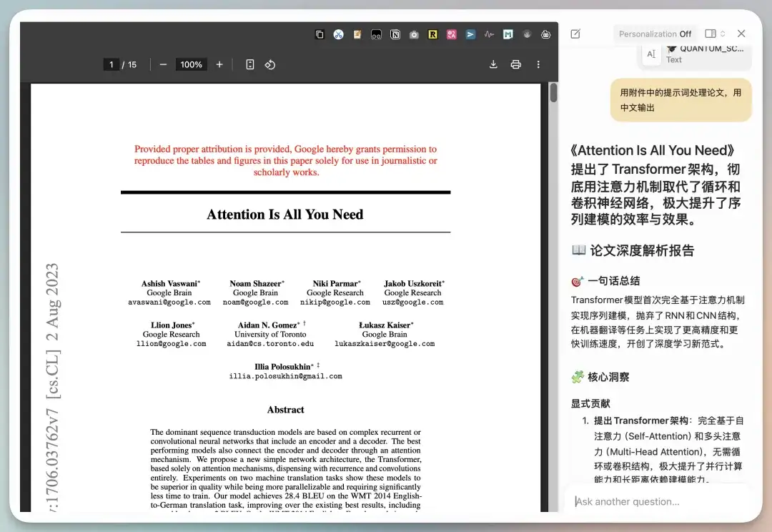The height and width of the screenshot is (532, 772).
Task: Click the teal M extension icon
Action: (x=508, y=34)
